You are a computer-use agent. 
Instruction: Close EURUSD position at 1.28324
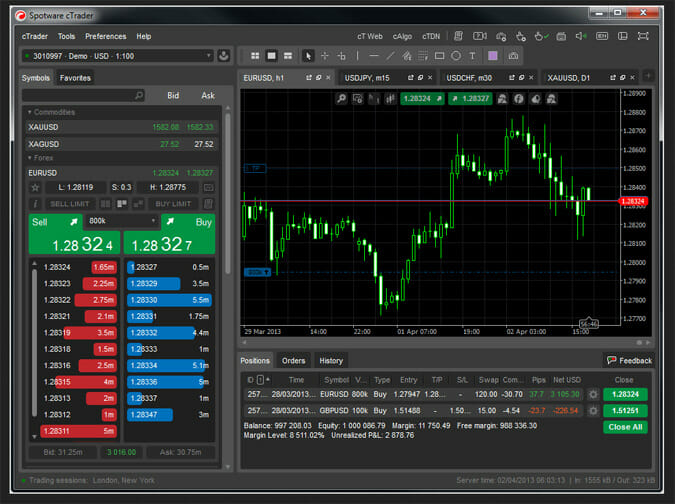point(625,394)
